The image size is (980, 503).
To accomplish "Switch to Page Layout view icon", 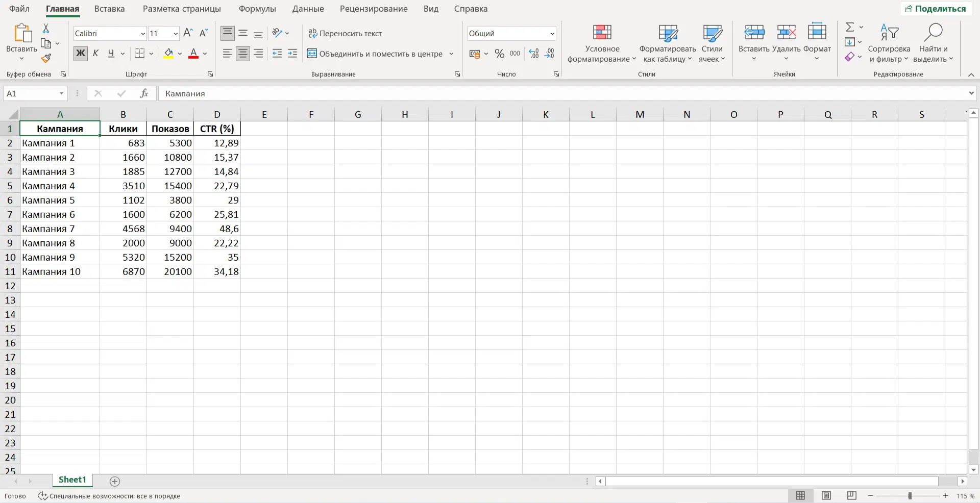I will (826, 495).
